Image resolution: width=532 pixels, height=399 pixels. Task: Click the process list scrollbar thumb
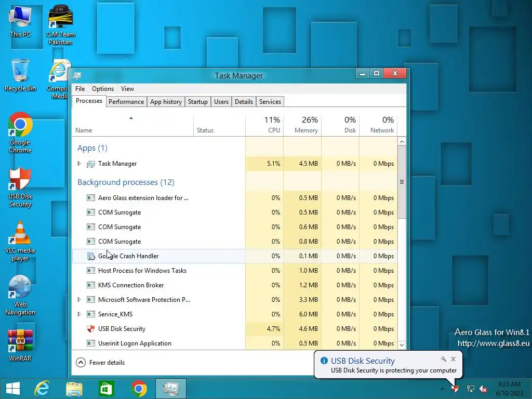[402, 182]
